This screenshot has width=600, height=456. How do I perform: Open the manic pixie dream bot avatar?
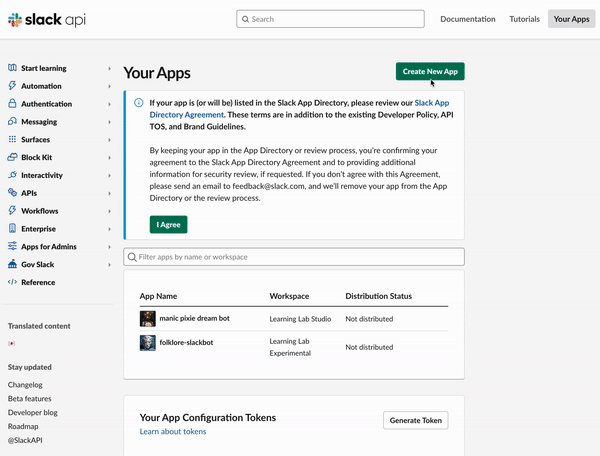pos(148,318)
